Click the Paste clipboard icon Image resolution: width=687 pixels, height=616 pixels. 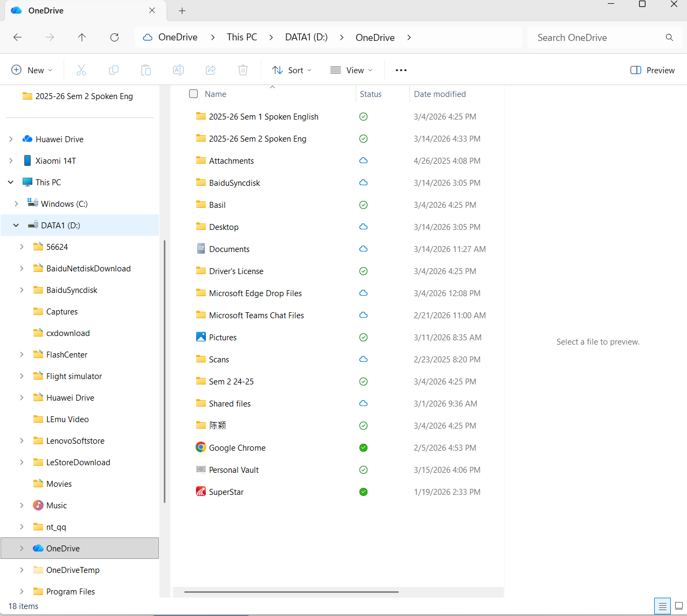[x=146, y=70]
